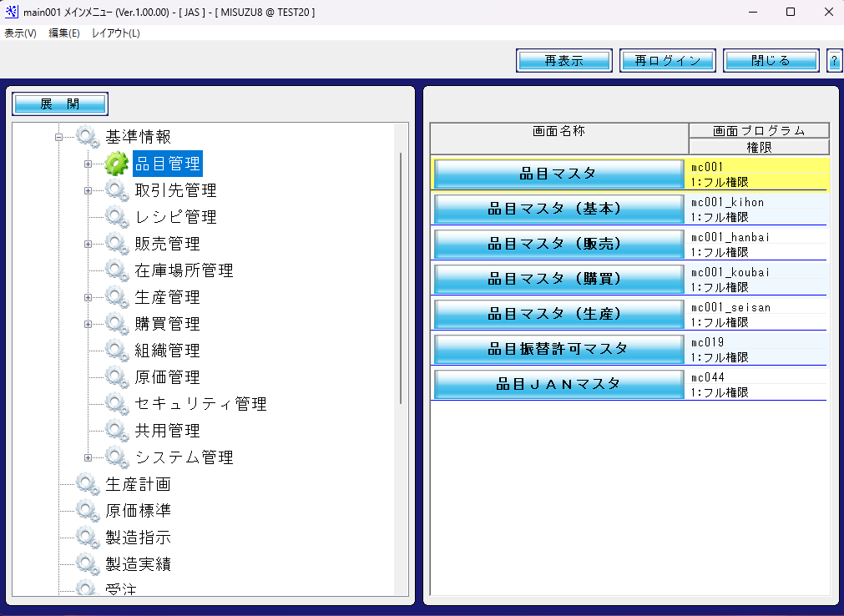Screen dimensions: 844x616
Task: Click the tree panel vertical scrollbar
Action: tap(401, 278)
